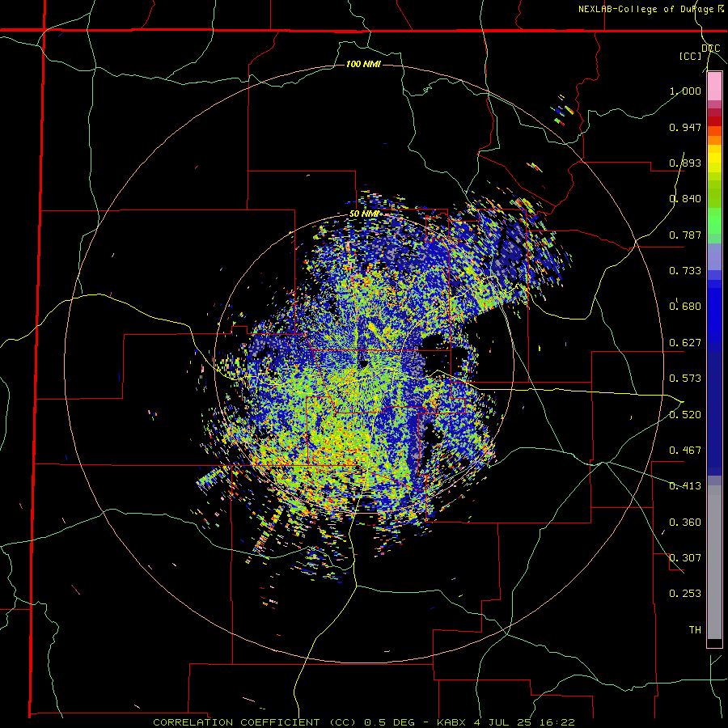Screen dimensions: 728x728
Task: Click the DCC [CC] legend title
Action: click(x=699, y=52)
